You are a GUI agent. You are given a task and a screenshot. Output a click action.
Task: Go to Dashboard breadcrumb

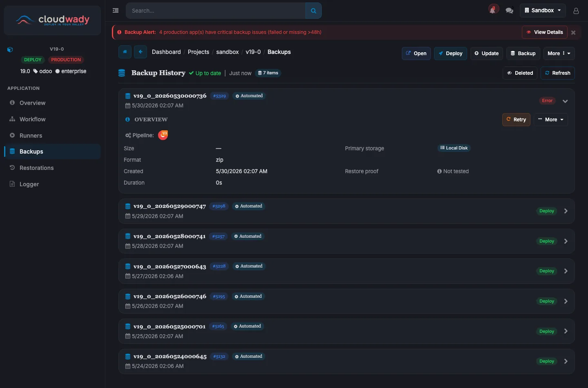click(166, 52)
